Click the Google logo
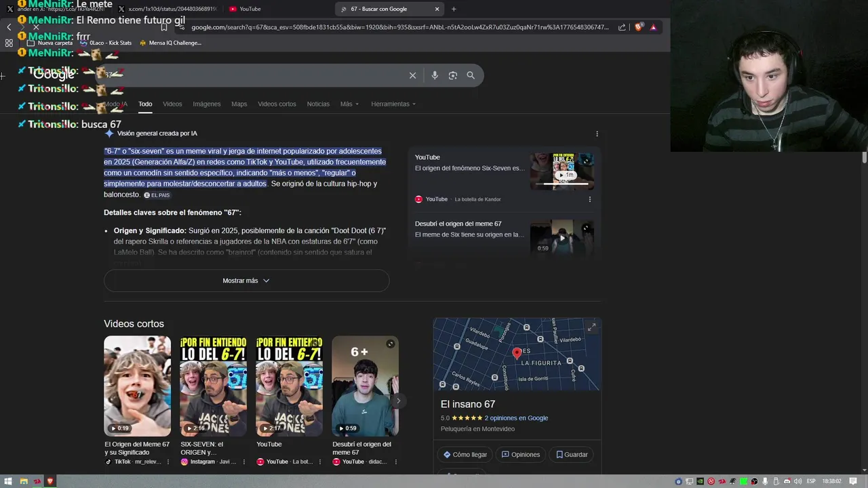The image size is (868, 488). pyautogui.click(x=54, y=75)
